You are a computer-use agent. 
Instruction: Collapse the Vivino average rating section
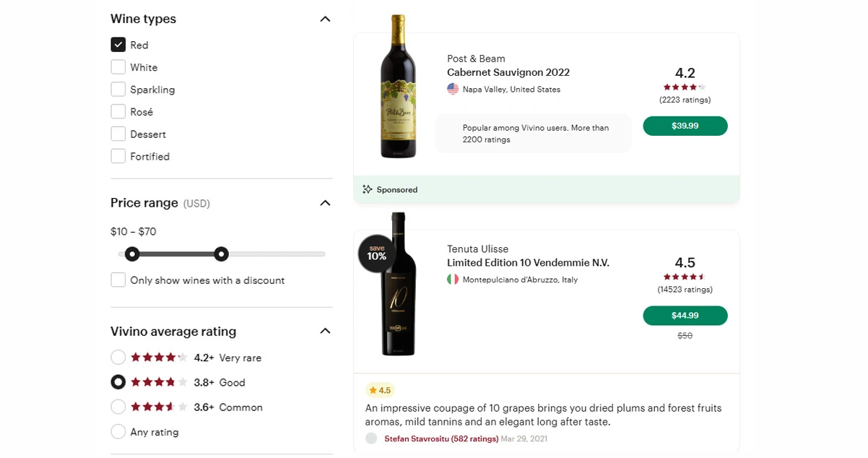coord(325,332)
